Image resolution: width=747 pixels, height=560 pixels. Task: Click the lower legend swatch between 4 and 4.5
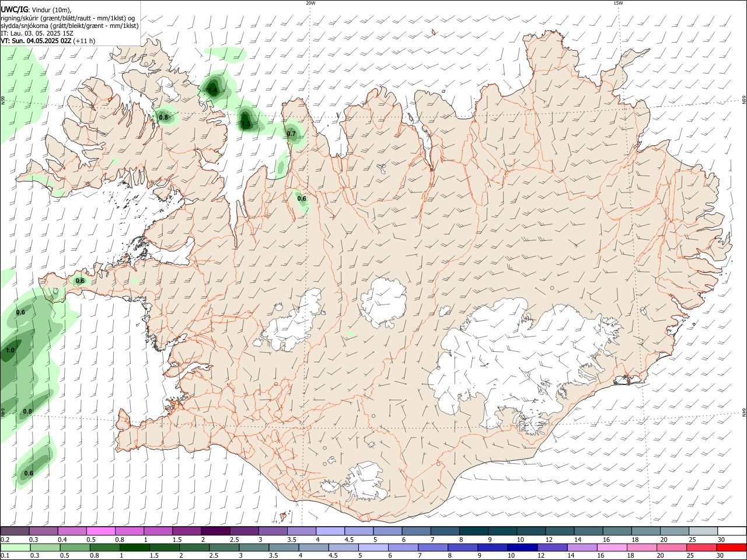pos(313,547)
